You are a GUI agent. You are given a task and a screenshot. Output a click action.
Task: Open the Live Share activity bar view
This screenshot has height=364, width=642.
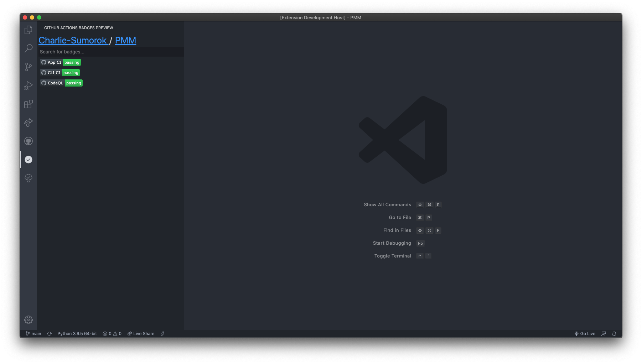[x=29, y=123]
